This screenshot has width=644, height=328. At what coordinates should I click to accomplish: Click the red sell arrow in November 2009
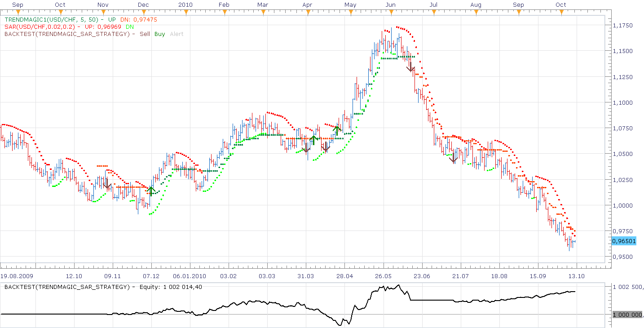pyautogui.click(x=107, y=184)
